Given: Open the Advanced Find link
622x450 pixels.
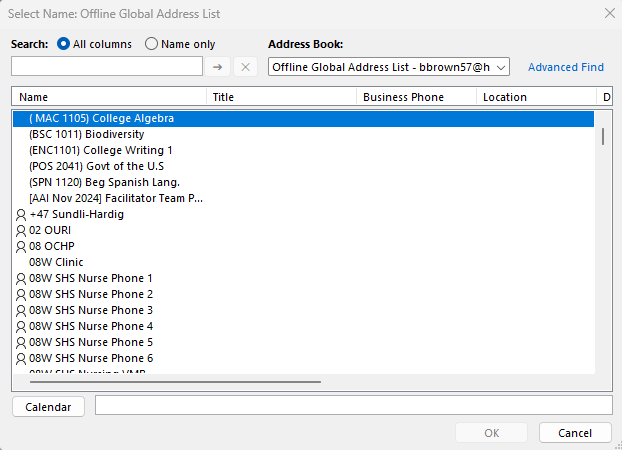Looking at the screenshot, I should 566,67.
